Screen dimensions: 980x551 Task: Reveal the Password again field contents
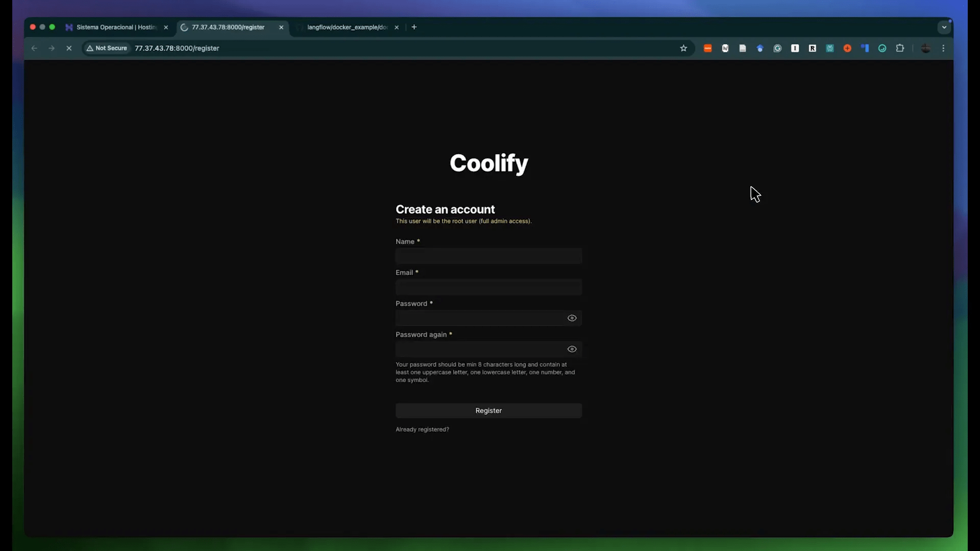[572, 349]
